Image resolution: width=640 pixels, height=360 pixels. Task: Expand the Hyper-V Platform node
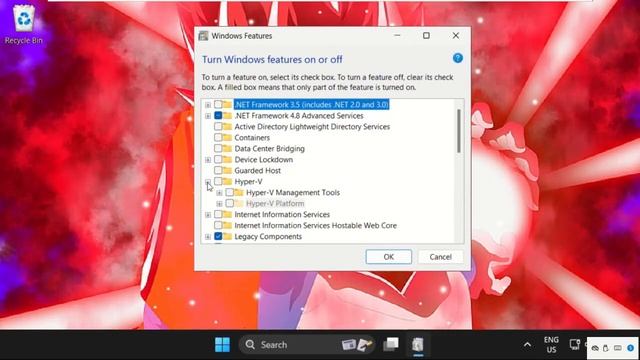point(219,204)
